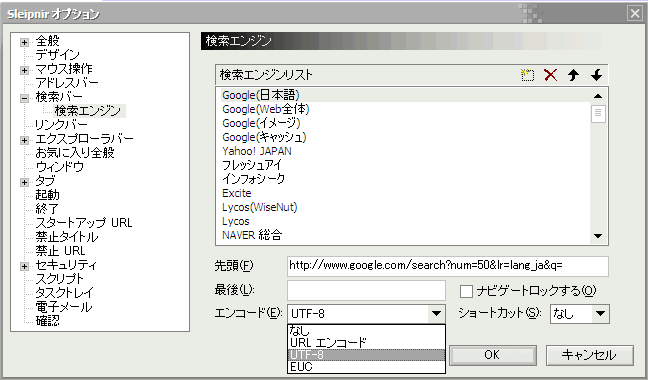
Task: Open the 禁止タイトル options page
Action: pyautogui.click(x=67, y=237)
